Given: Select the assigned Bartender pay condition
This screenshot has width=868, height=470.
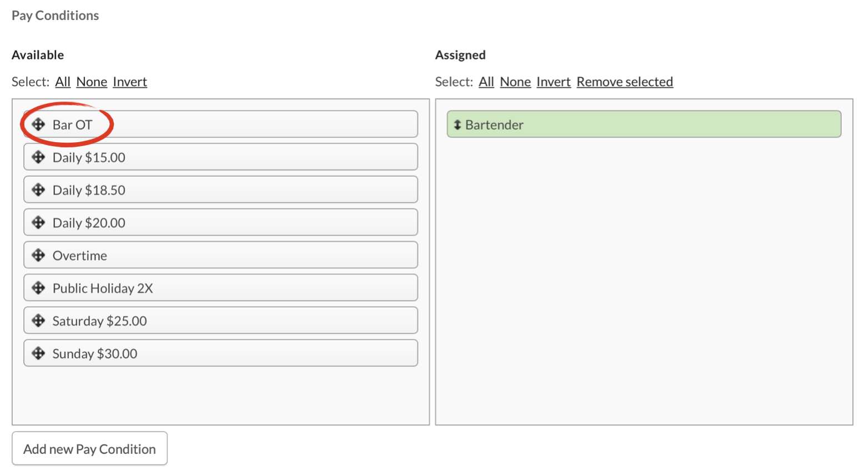Looking at the screenshot, I should point(644,124).
